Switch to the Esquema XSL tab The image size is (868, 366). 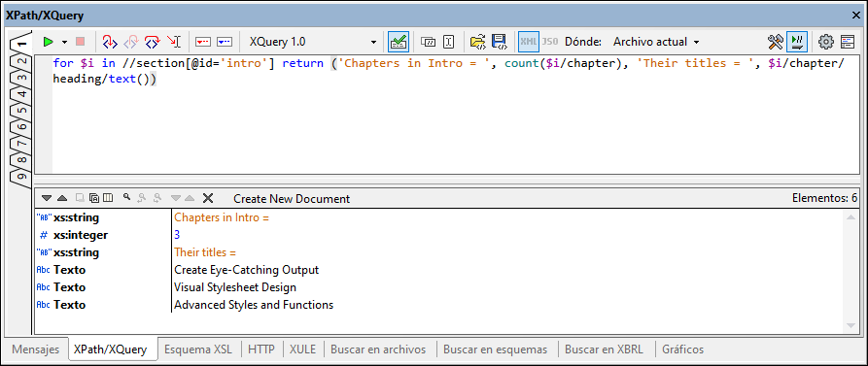click(198, 349)
